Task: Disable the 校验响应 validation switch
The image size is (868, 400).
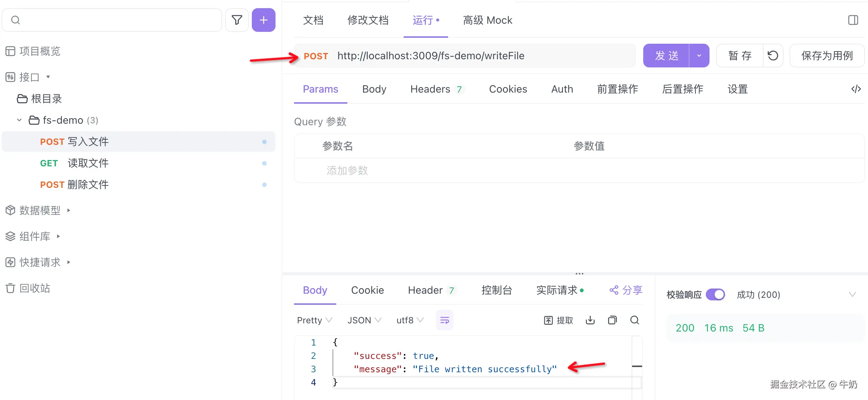Action: click(x=715, y=295)
